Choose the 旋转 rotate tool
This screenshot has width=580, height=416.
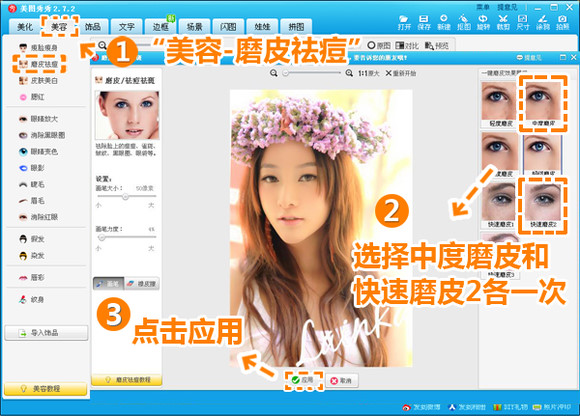pos(483,23)
